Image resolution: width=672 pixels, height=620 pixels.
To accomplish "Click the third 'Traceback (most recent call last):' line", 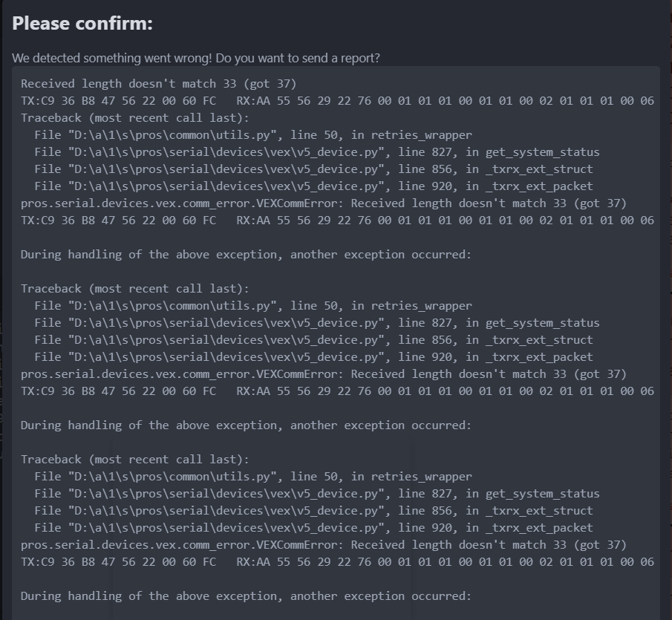I will (x=135, y=460).
